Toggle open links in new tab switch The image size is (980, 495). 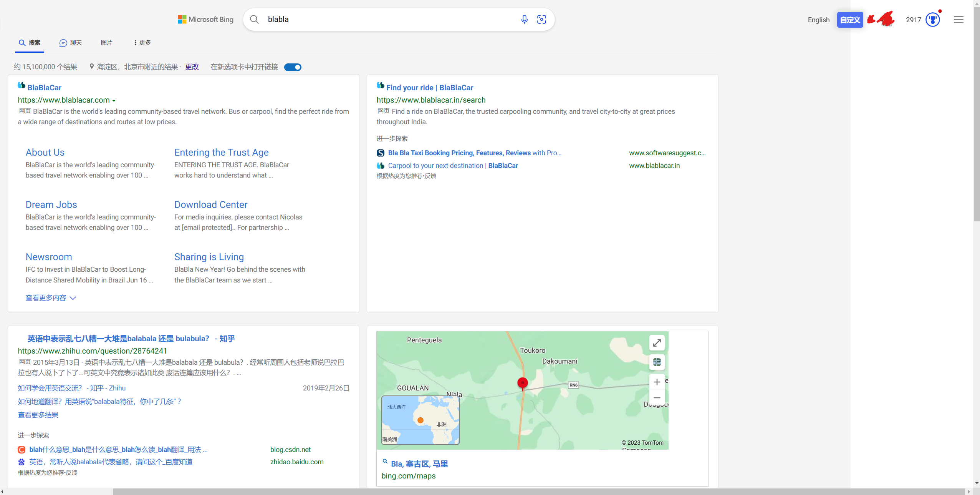tap(293, 67)
